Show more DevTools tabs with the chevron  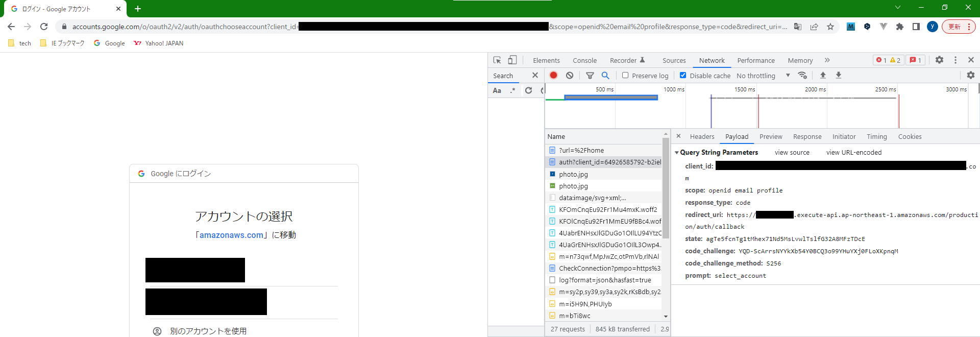coord(827,60)
